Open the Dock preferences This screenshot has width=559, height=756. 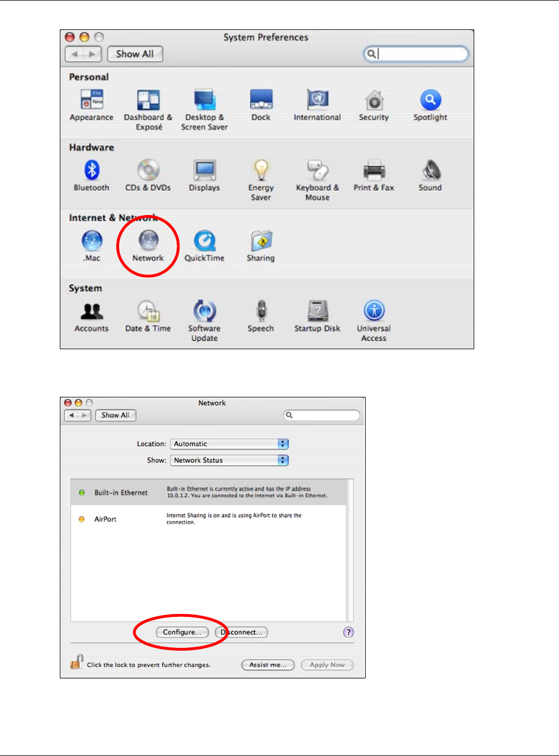coord(261,105)
